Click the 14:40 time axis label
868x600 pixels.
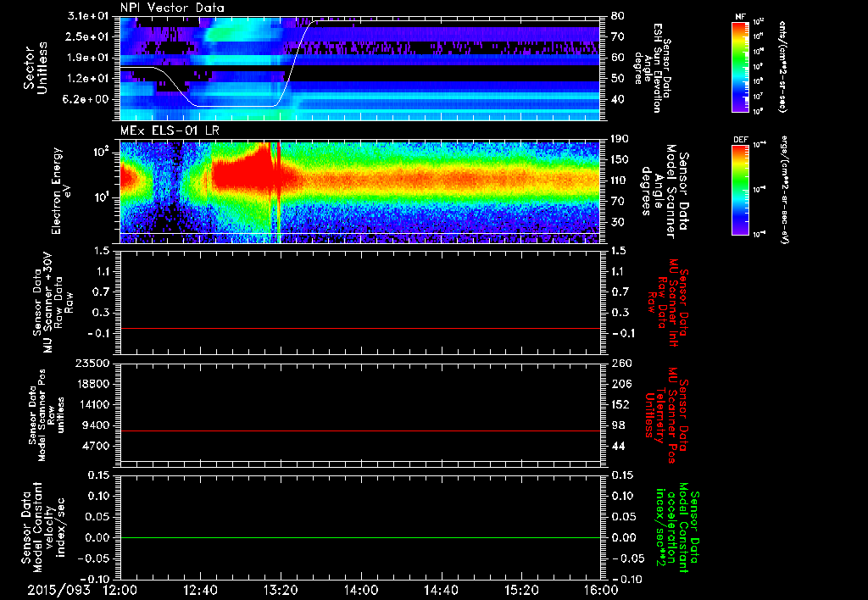(x=441, y=591)
